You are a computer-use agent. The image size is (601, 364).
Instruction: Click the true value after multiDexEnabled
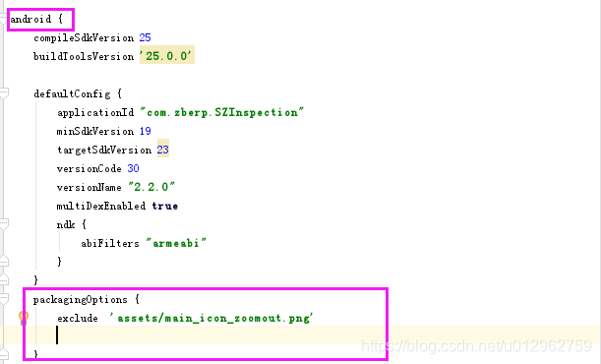pyautogui.click(x=165, y=207)
